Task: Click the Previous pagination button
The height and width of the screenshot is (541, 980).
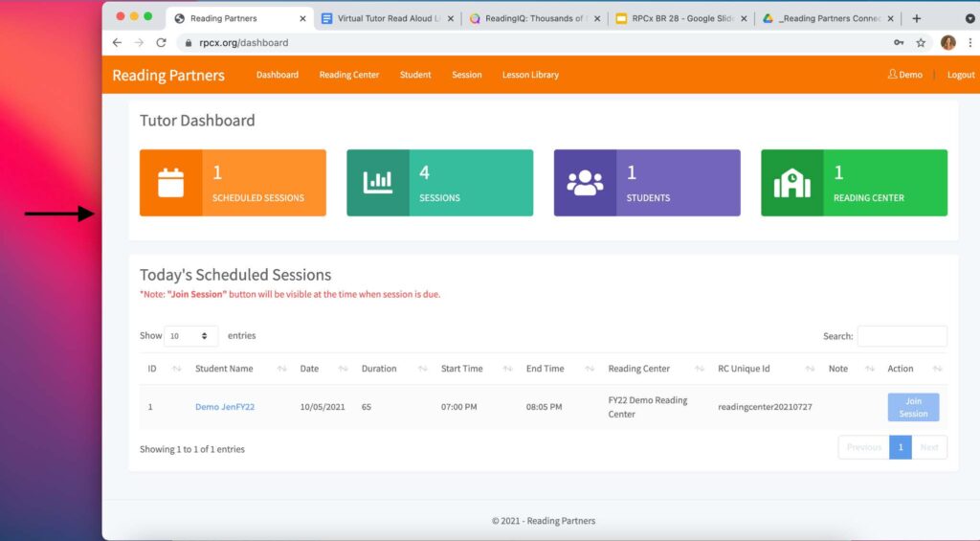Action: [864, 447]
